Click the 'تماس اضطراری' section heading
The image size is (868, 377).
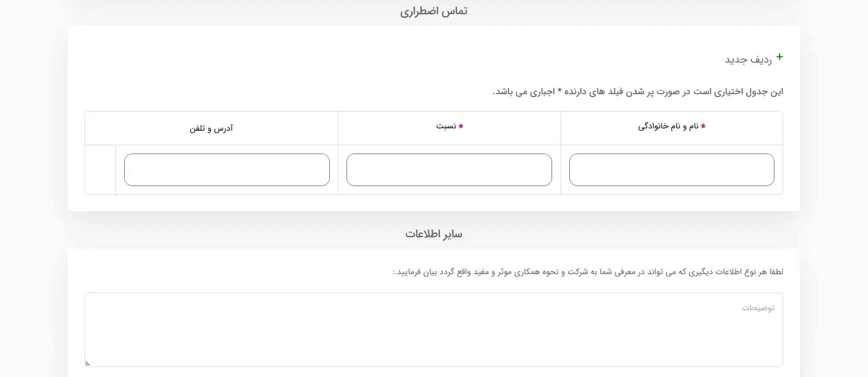point(433,11)
